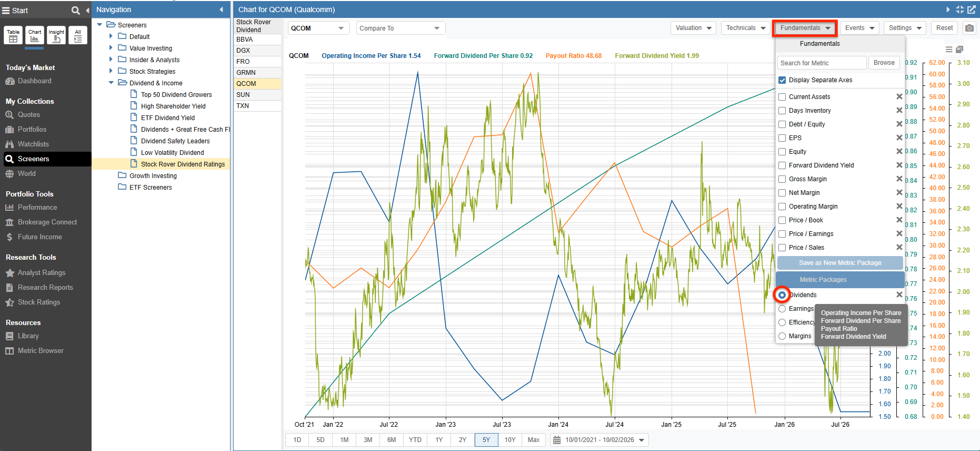Select GRMN in the ticker list
980x451 pixels.
point(257,73)
